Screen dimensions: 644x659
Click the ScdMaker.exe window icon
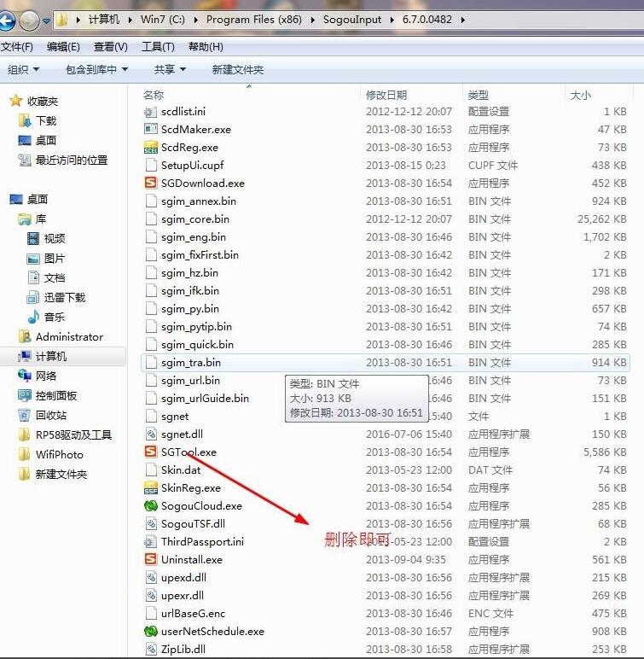pyautogui.click(x=150, y=129)
